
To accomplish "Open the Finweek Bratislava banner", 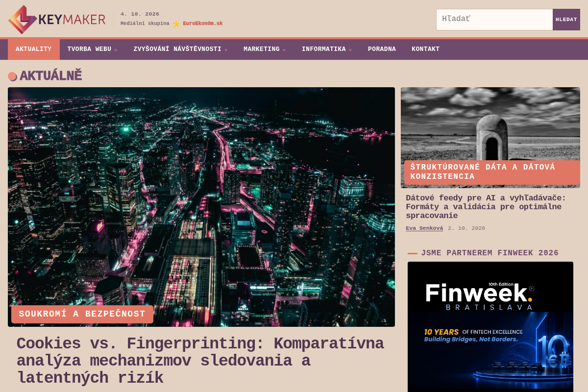I will point(490,327).
